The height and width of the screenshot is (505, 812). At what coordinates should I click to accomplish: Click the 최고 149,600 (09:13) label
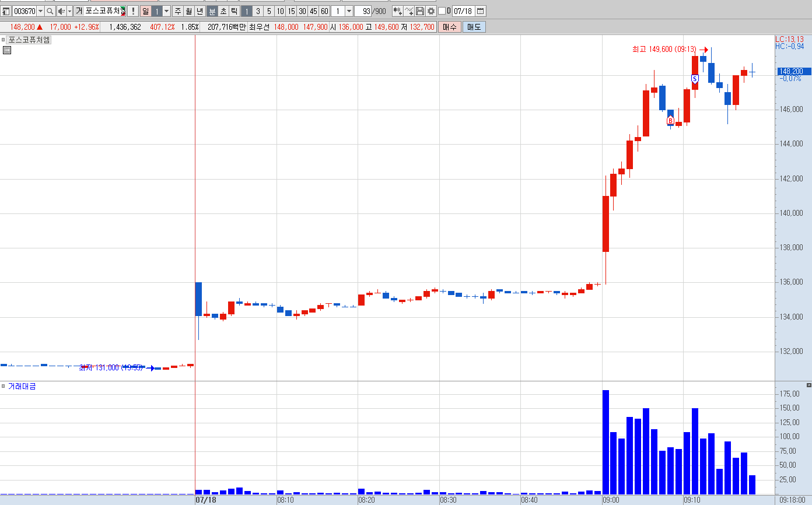pyautogui.click(x=664, y=50)
